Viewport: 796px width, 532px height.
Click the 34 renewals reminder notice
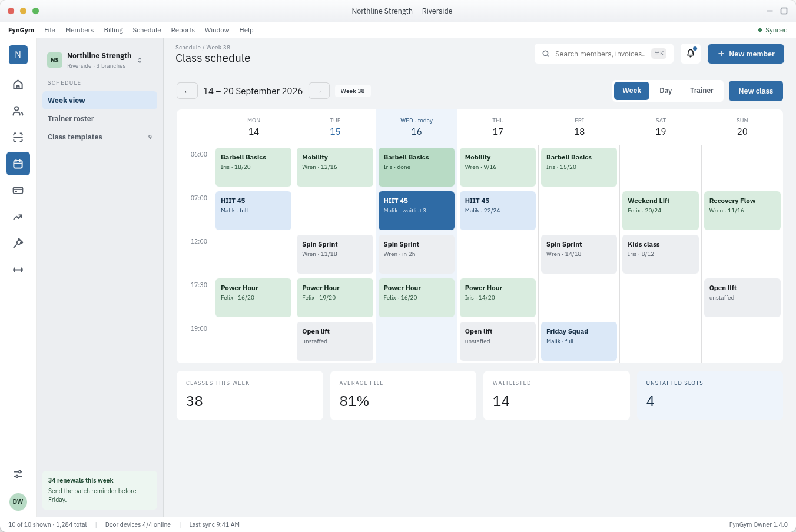pos(99,490)
